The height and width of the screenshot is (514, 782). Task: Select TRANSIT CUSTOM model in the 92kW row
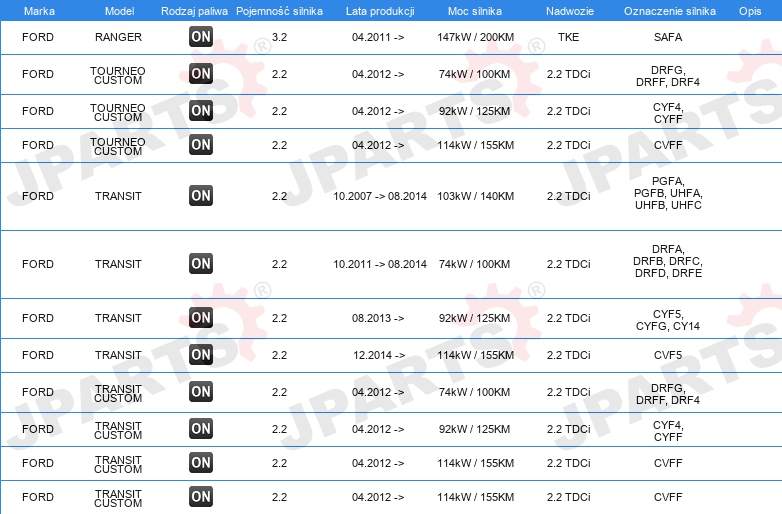pos(118,430)
